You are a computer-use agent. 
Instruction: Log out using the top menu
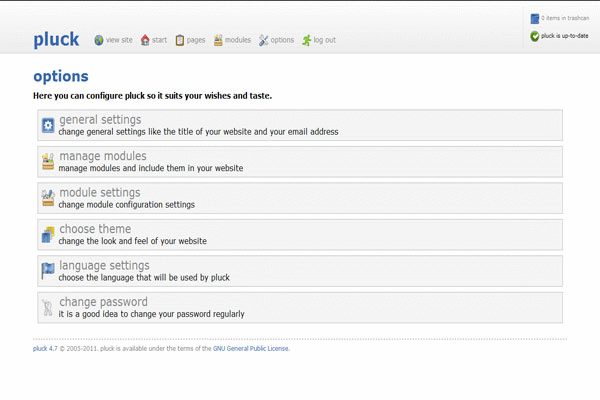(318, 40)
